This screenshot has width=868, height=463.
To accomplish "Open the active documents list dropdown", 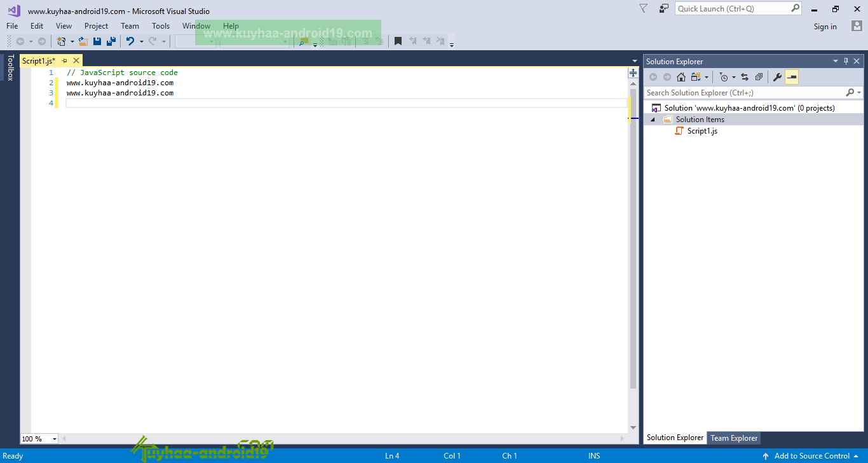I will pos(634,61).
